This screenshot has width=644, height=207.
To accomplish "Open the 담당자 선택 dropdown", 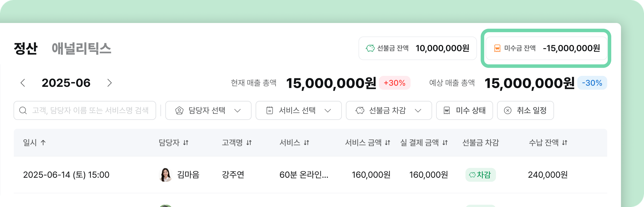I will coord(208,110).
